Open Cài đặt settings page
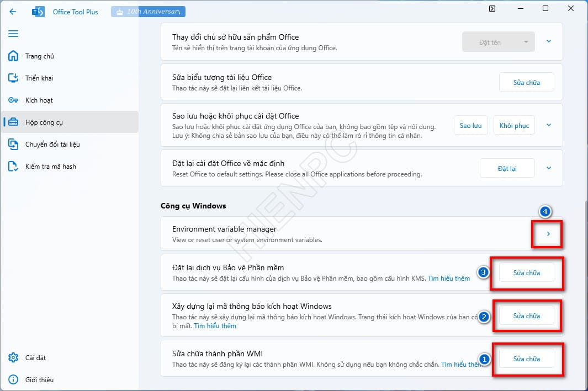 pyautogui.click(x=70, y=358)
